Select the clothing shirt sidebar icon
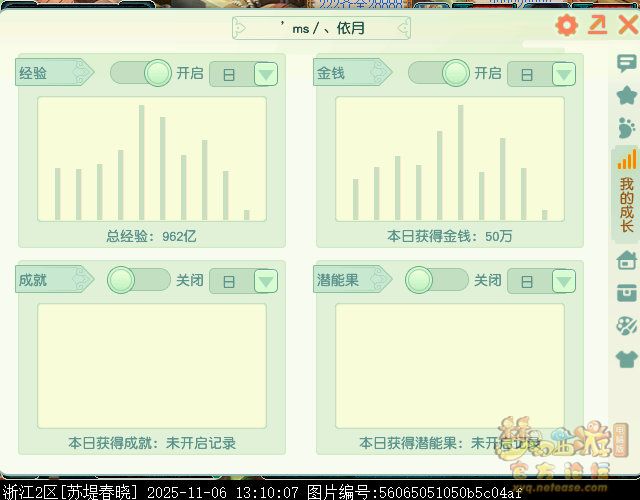Screen dimensions: 640x500 [x=627, y=359]
